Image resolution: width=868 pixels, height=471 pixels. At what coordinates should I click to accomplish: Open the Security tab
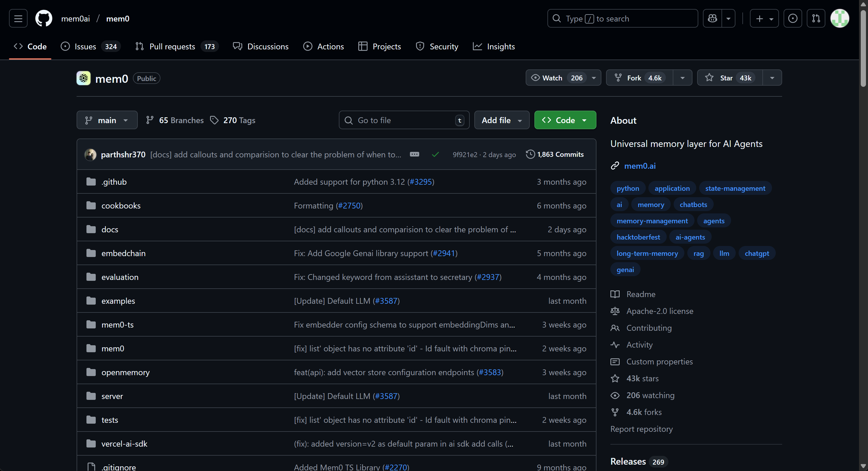pos(437,46)
